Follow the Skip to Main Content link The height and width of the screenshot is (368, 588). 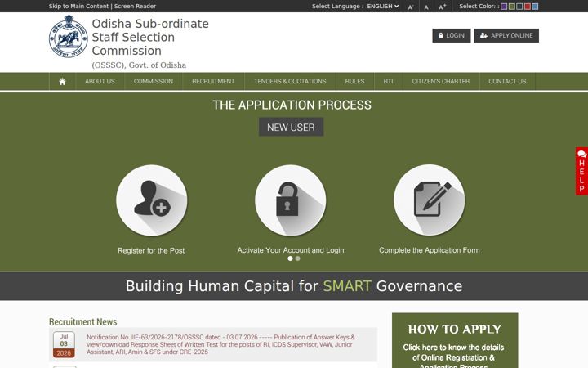click(x=78, y=6)
